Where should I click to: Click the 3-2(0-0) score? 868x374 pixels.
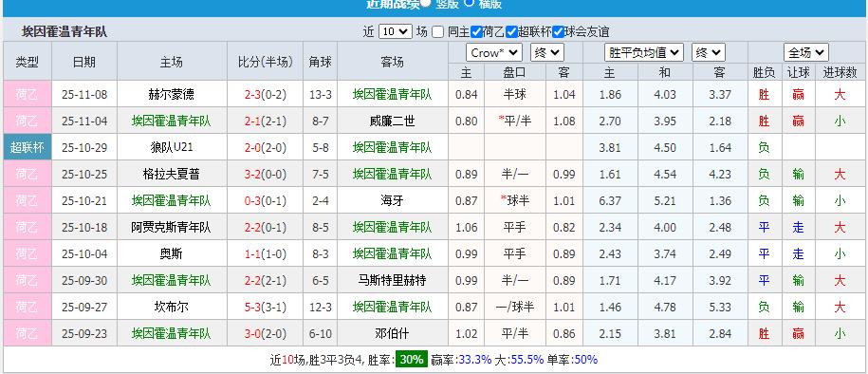point(266,174)
